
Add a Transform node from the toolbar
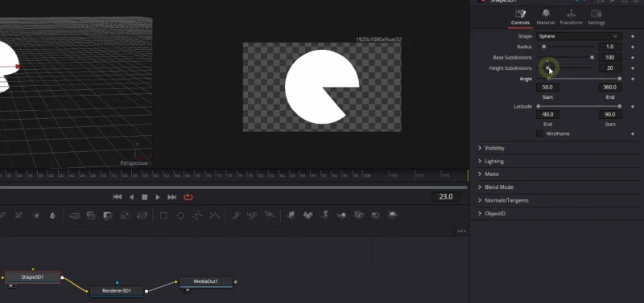coord(142,215)
